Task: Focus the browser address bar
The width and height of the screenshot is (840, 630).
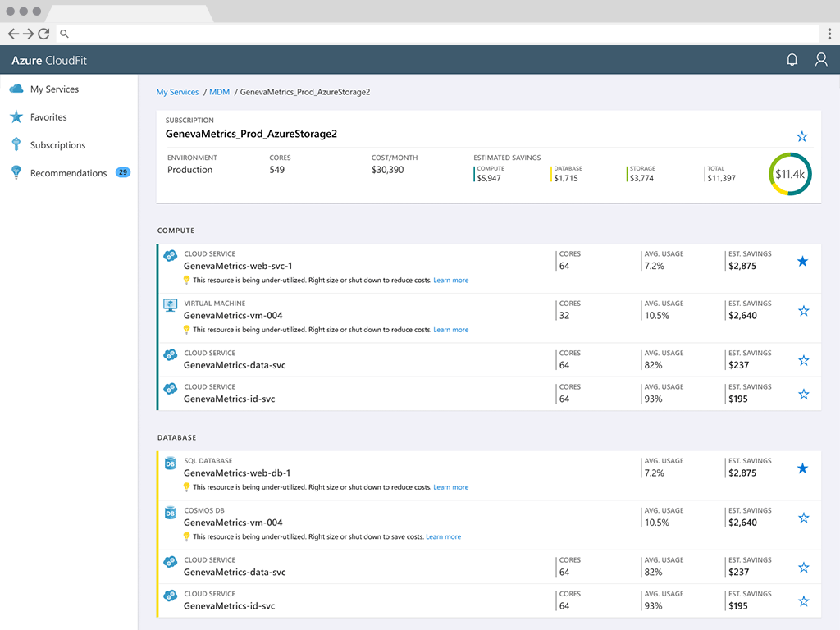Action: tap(437, 34)
